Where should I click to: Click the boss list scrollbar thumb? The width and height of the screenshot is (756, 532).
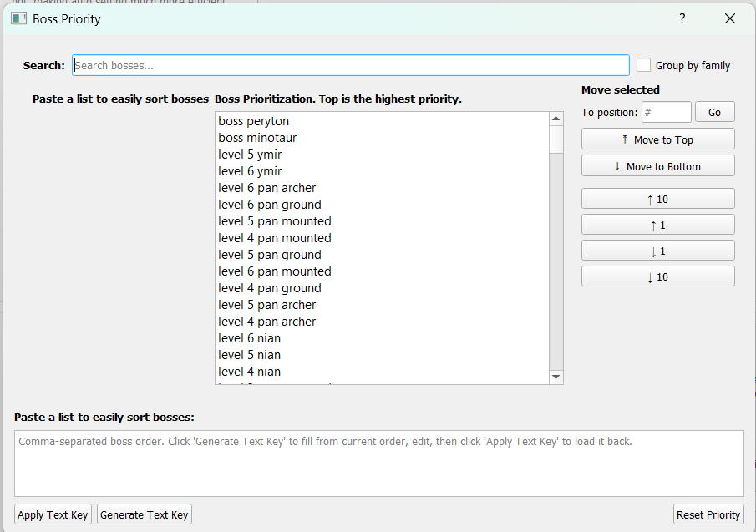click(556, 139)
